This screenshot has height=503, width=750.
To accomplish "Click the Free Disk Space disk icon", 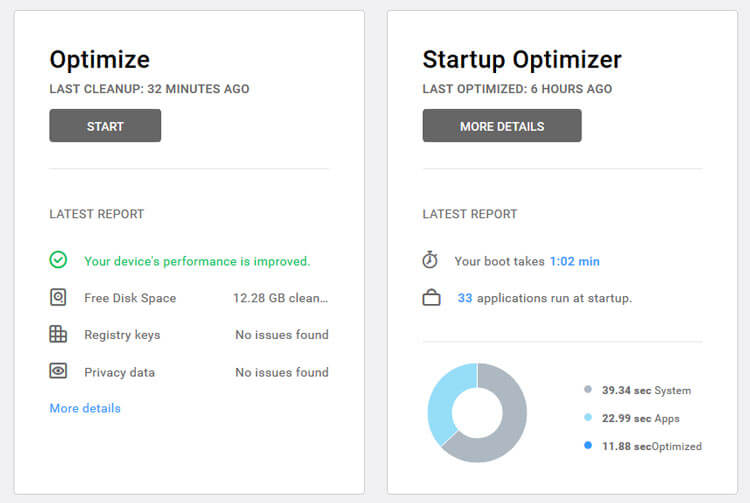I will [x=58, y=297].
